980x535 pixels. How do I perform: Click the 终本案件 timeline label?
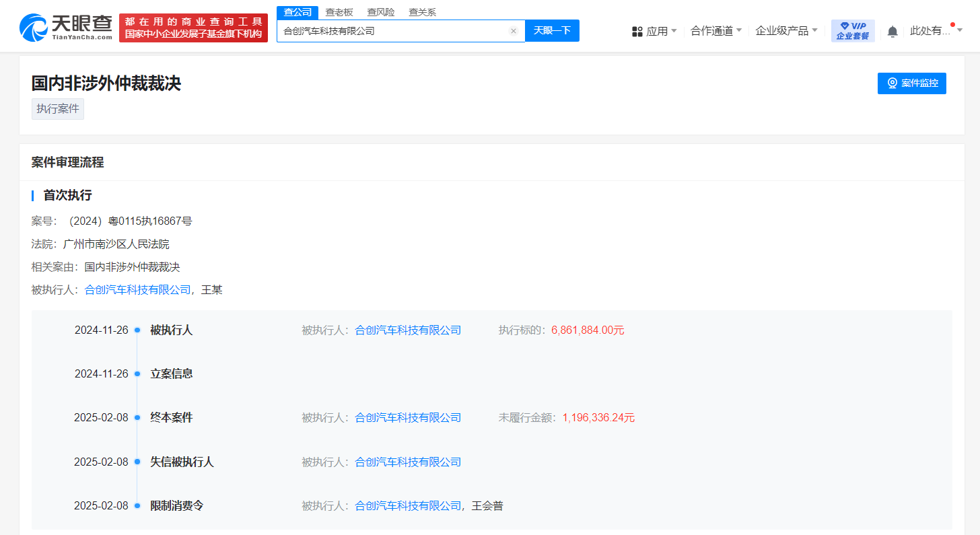[x=172, y=418]
